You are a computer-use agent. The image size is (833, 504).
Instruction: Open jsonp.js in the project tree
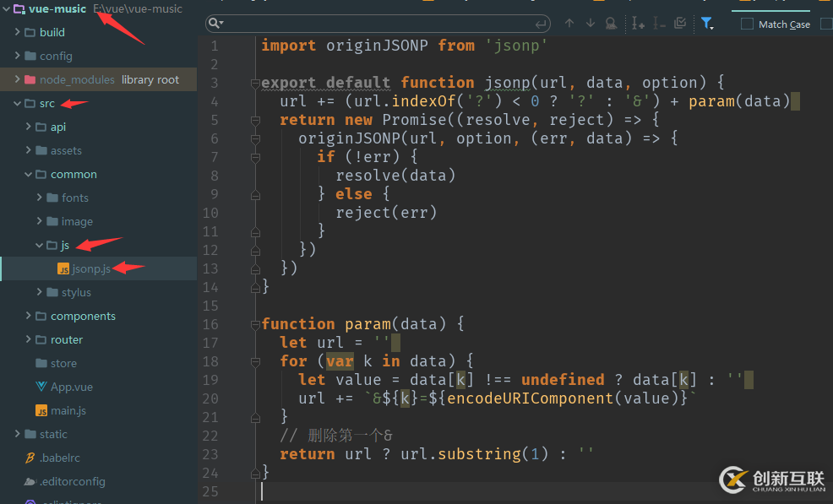90,268
